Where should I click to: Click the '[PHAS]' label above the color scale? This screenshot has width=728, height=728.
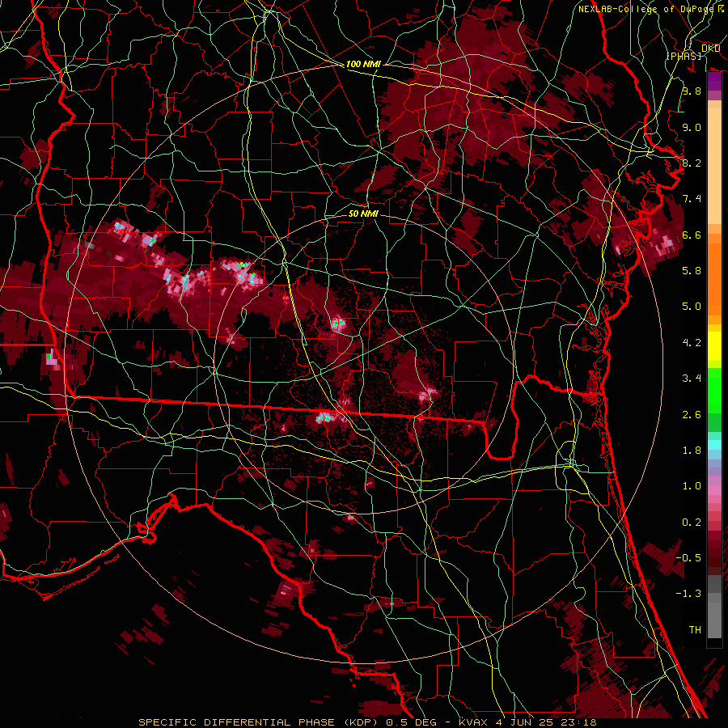tap(684, 56)
